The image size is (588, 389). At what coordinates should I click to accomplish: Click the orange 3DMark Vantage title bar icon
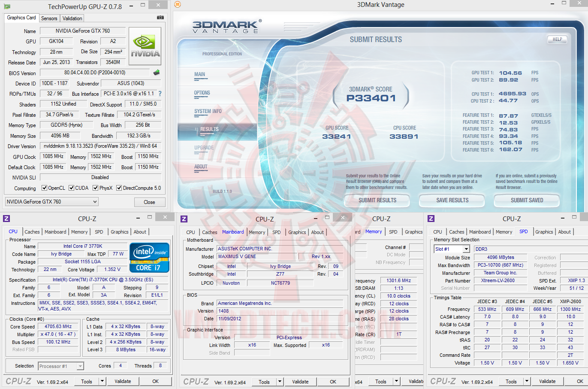point(178,4)
